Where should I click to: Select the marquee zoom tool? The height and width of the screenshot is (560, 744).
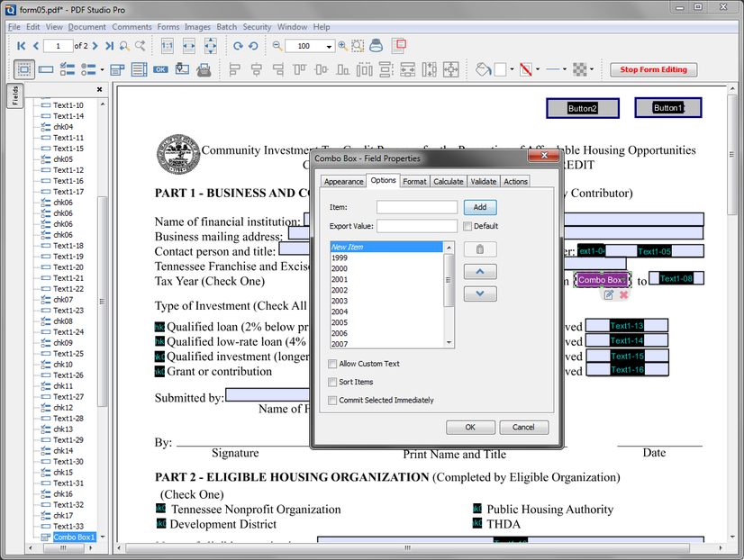coord(358,46)
